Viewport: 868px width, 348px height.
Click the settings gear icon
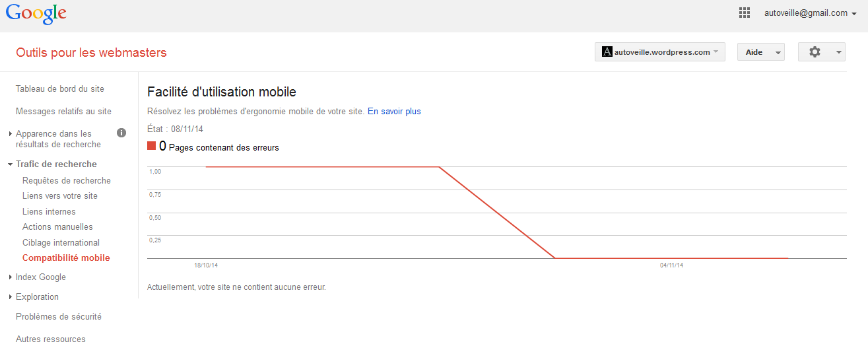pyautogui.click(x=815, y=52)
